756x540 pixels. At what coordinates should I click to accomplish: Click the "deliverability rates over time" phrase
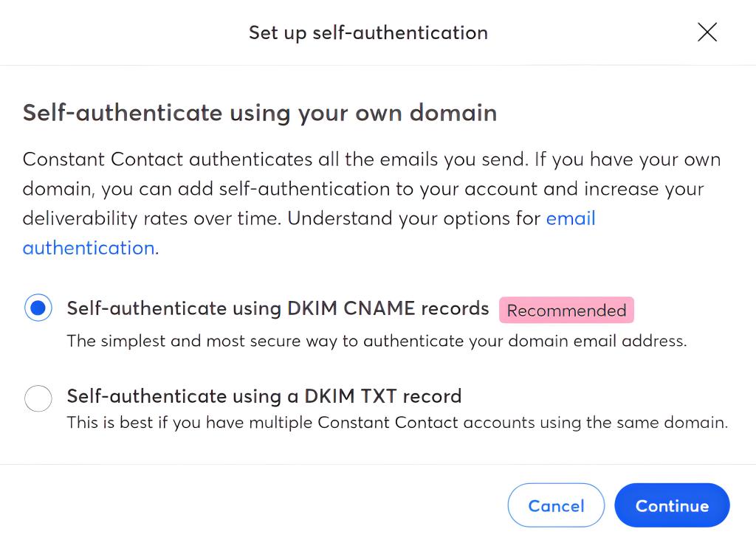(152, 218)
